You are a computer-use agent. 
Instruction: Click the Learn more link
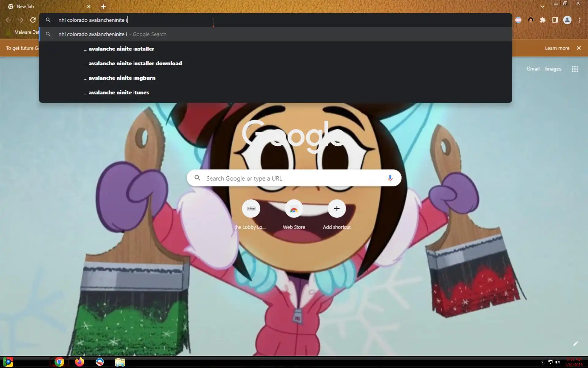(x=557, y=48)
